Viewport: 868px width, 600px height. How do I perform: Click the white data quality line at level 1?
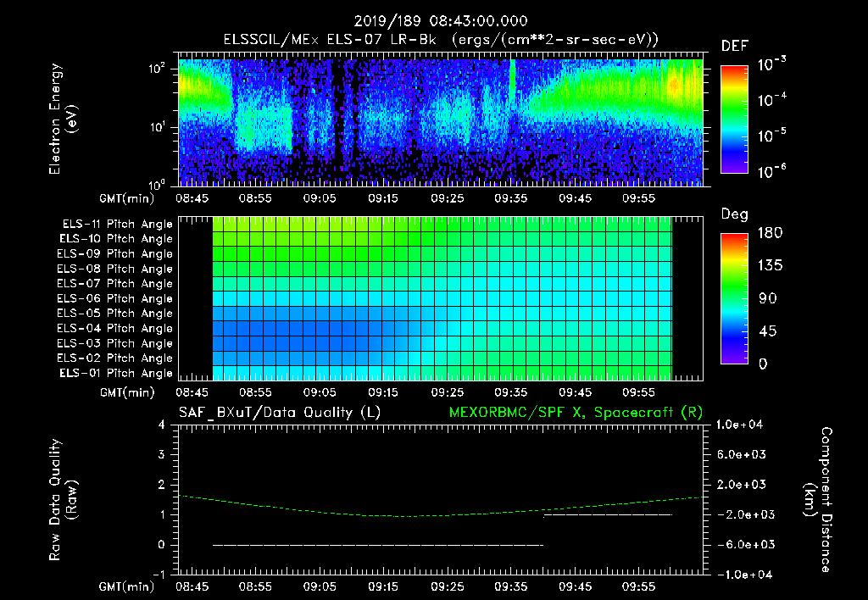(608, 514)
